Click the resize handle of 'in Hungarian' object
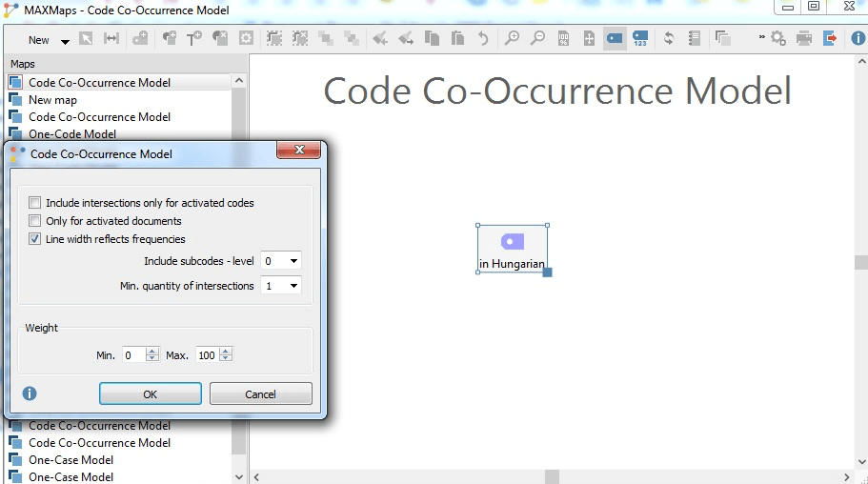This screenshot has height=484, width=868. (x=547, y=272)
